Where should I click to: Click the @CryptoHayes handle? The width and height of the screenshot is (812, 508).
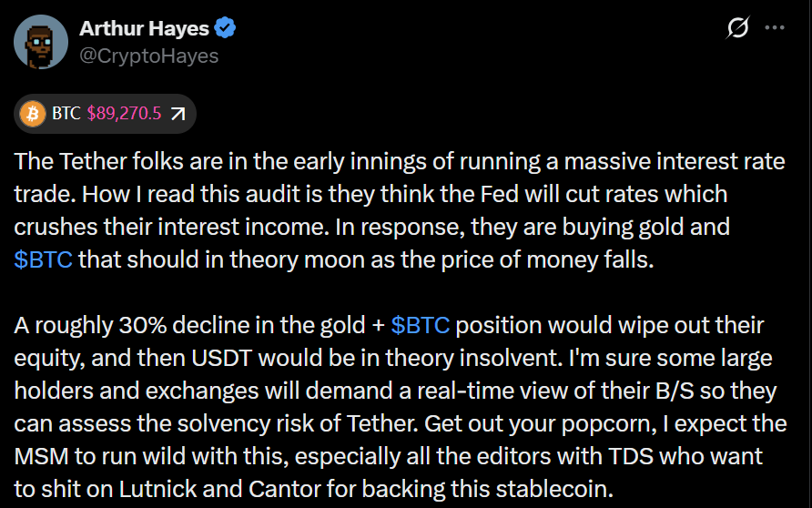pyautogui.click(x=148, y=56)
